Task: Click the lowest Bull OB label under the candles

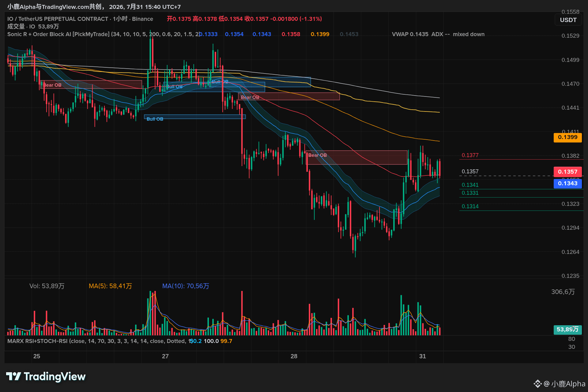Action: coord(155,119)
